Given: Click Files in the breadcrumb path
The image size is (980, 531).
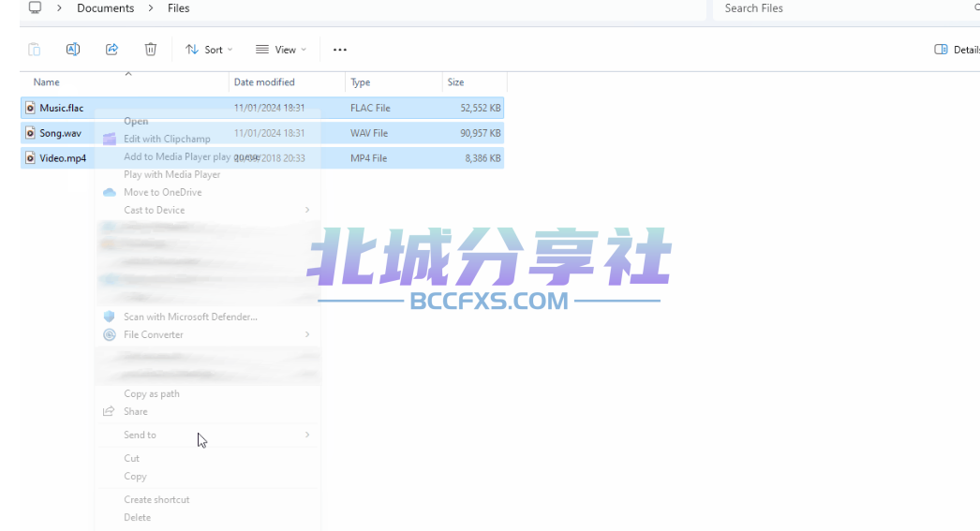Looking at the screenshot, I should (x=178, y=8).
